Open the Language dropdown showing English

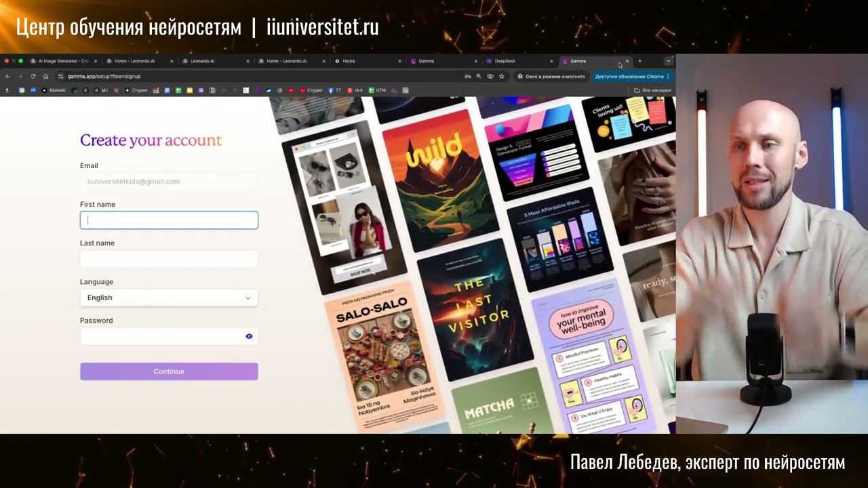click(x=169, y=298)
